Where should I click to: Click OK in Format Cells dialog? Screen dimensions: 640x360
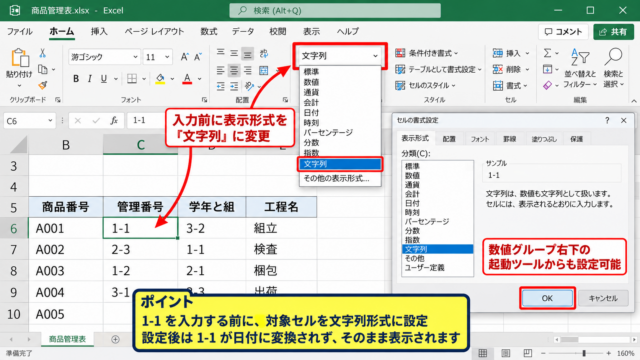(547, 298)
